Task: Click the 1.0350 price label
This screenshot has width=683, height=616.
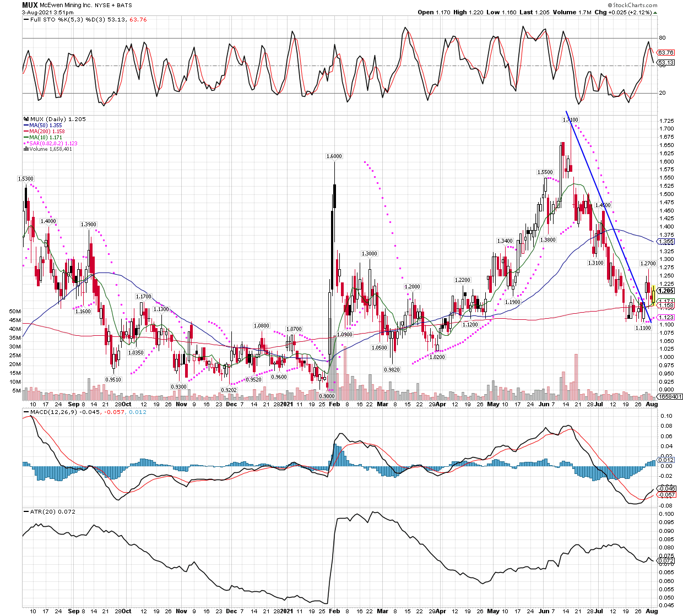Action: (136, 352)
